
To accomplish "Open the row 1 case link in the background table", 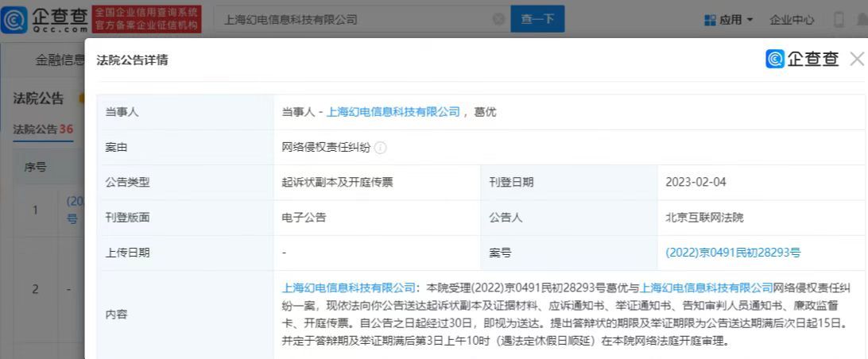I will click(75, 210).
